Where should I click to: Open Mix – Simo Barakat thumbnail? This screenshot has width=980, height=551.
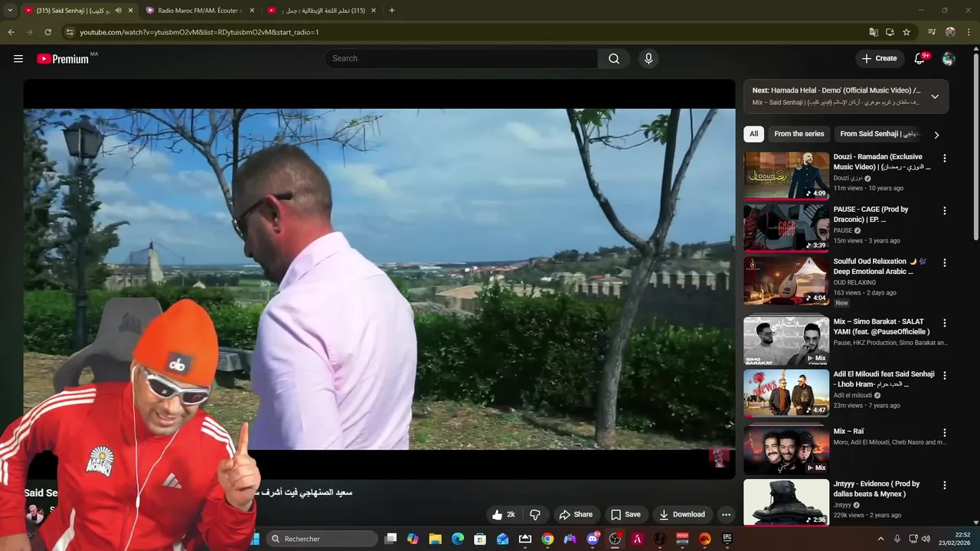(786, 341)
